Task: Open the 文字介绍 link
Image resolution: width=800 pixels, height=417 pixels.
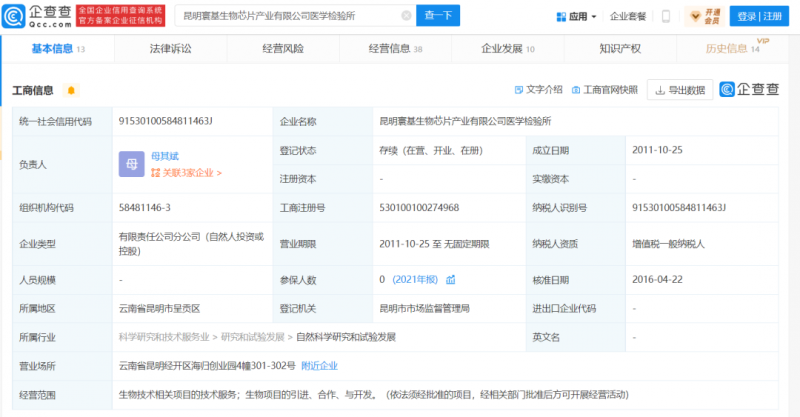Action: [x=538, y=90]
